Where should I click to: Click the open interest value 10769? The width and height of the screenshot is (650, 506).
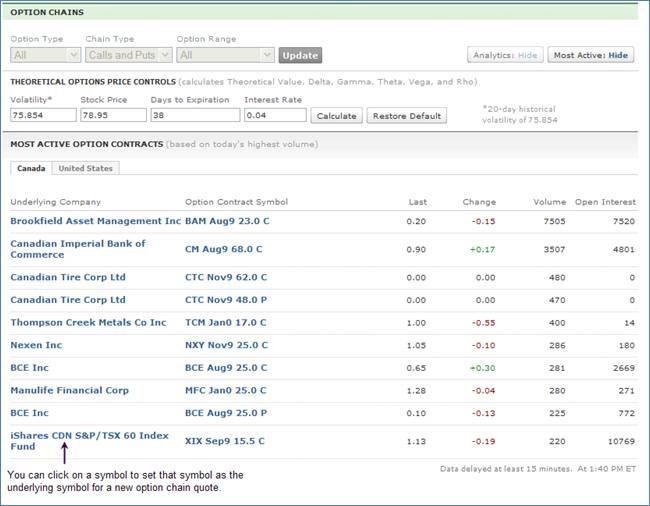tap(621, 441)
